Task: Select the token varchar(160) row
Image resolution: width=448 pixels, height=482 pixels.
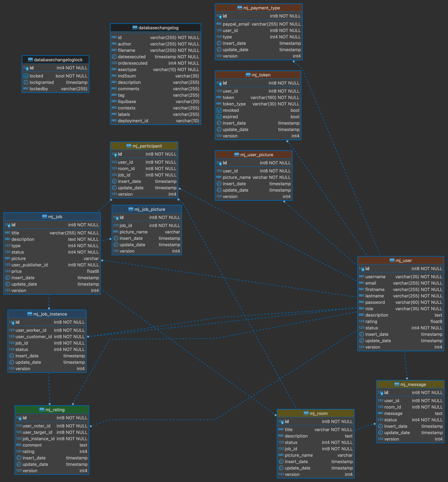Action: coord(258,97)
